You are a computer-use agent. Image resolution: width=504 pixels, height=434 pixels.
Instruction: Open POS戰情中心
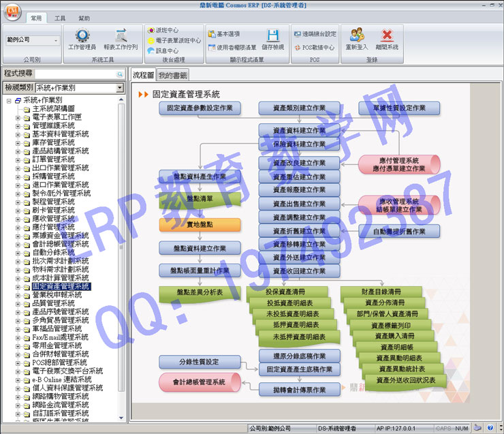(x=315, y=48)
